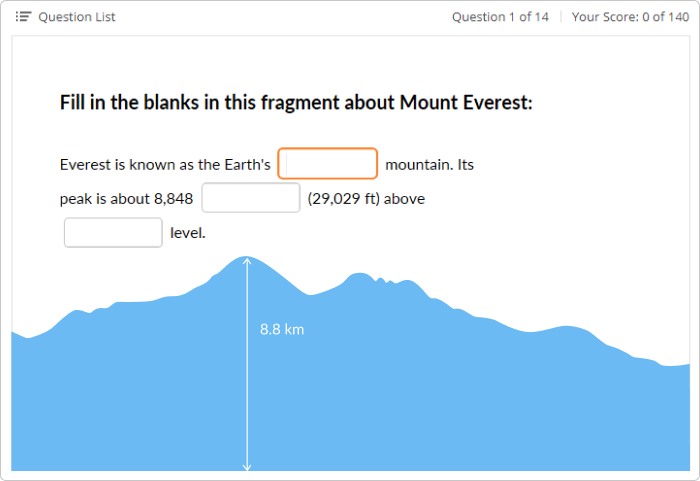
Task: Click the 'peak is about 8,848' text
Action: [x=126, y=199]
